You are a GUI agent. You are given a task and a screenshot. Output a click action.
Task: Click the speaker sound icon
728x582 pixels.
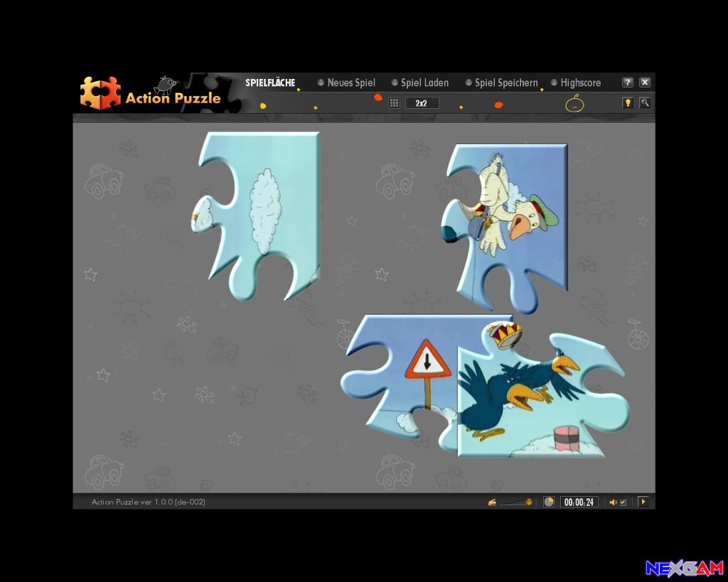pyautogui.click(x=613, y=502)
